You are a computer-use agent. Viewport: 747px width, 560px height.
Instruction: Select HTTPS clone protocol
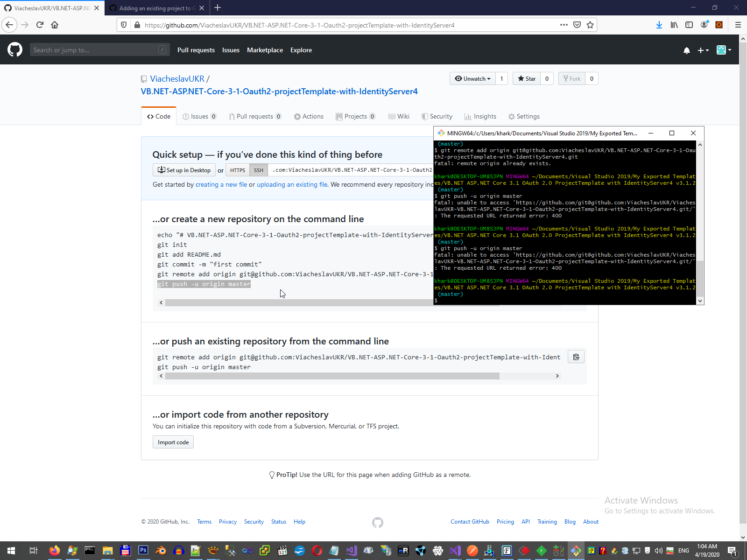[238, 170]
